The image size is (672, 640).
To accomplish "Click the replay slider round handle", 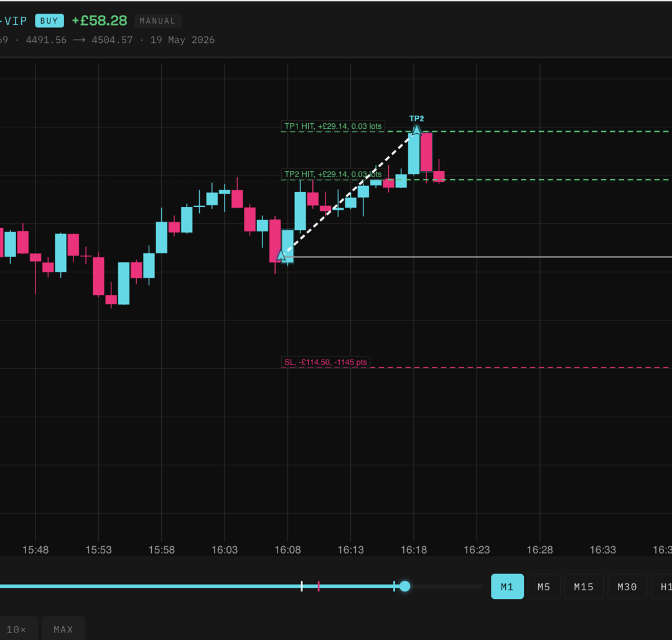I will pos(404,586).
